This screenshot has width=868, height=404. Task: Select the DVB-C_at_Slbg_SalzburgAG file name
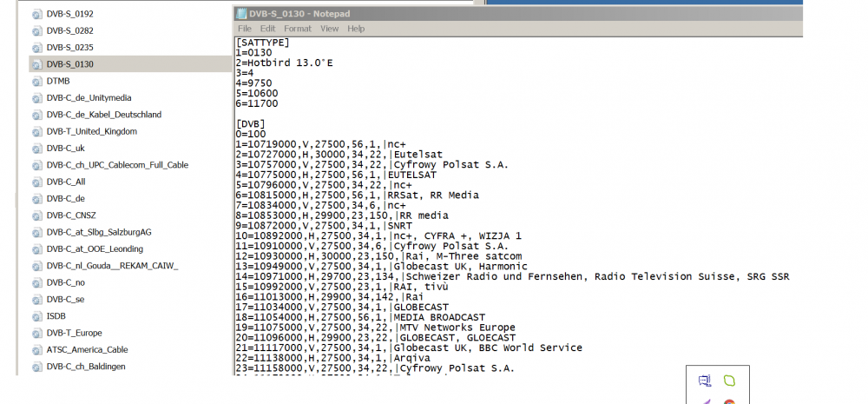pos(99,233)
